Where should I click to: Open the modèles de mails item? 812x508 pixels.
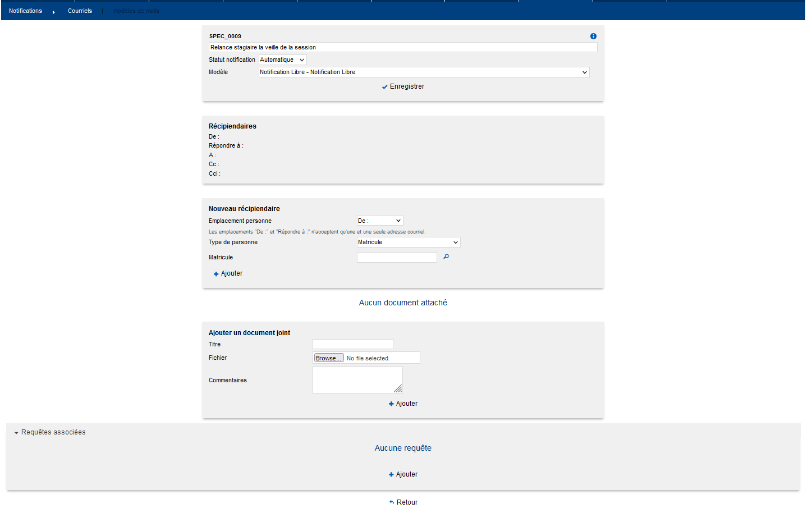136,11
